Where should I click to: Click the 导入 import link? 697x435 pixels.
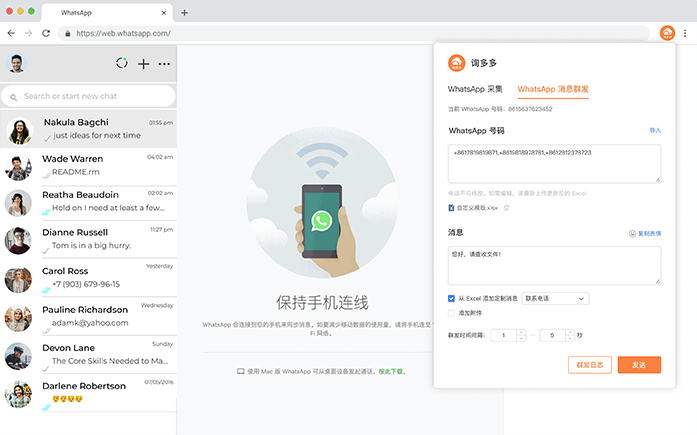pyautogui.click(x=655, y=130)
